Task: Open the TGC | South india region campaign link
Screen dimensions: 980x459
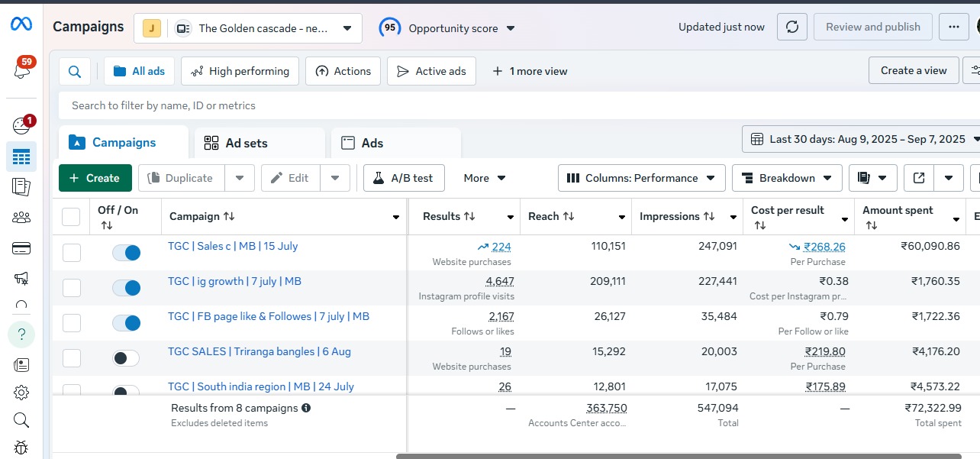Action: pyautogui.click(x=261, y=386)
